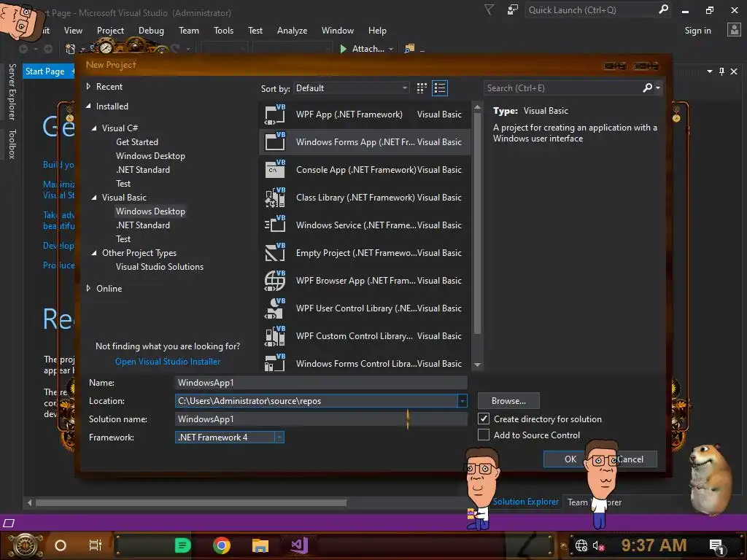Collapse the Visual C# node
The image size is (747, 560).
94,128
